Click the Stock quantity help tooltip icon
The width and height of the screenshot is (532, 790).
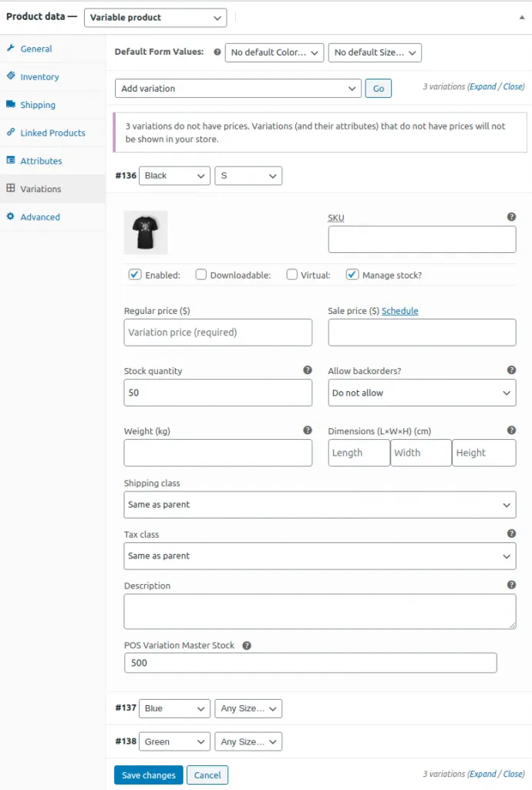(x=308, y=370)
